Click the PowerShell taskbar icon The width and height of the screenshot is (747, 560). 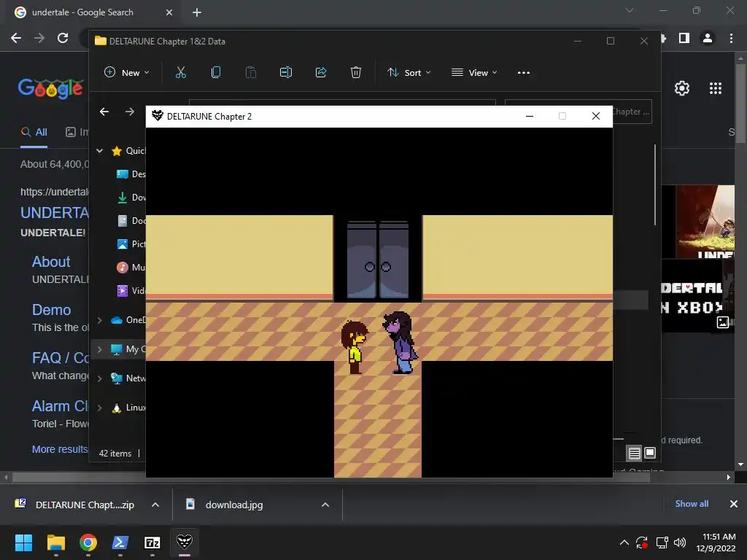click(120, 542)
